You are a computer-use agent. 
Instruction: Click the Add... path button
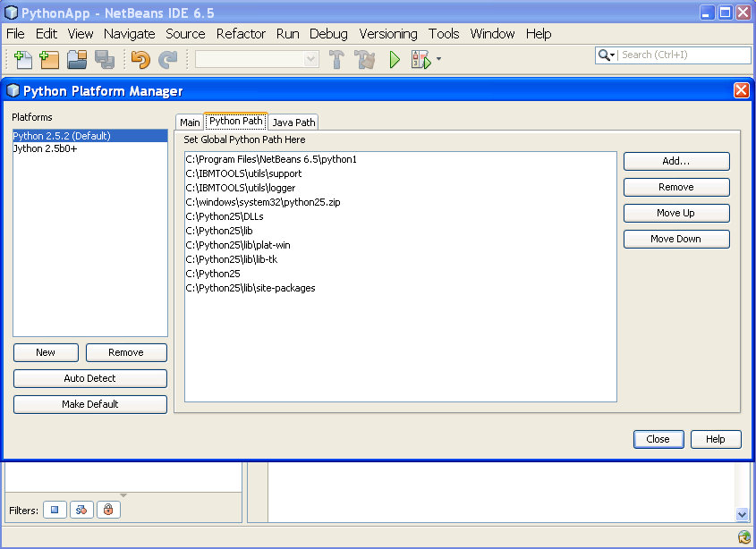point(676,161)
